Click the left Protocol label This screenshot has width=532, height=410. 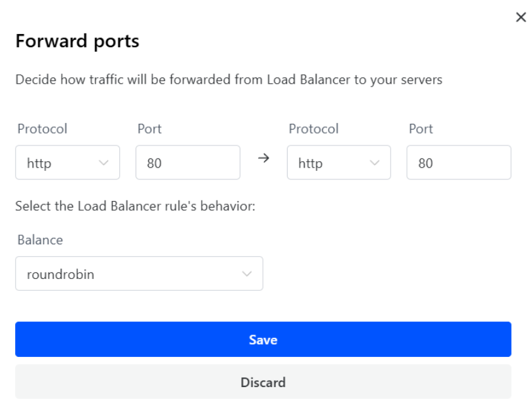43,129
